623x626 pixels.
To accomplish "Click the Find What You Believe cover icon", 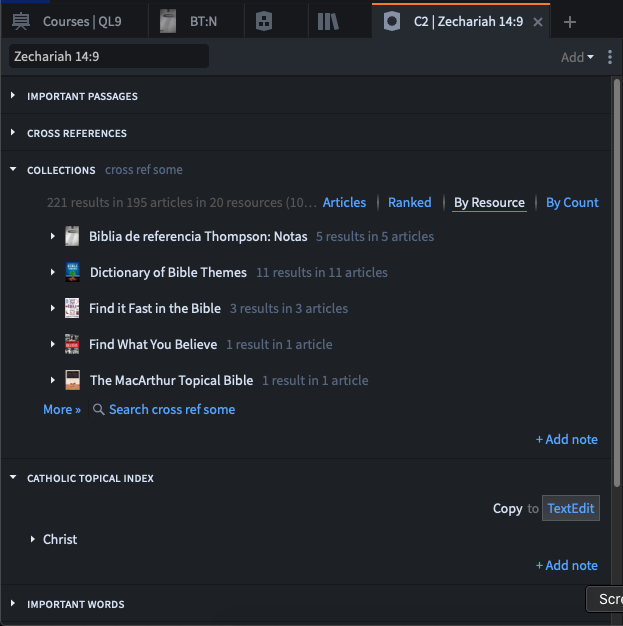I will 72,344.
